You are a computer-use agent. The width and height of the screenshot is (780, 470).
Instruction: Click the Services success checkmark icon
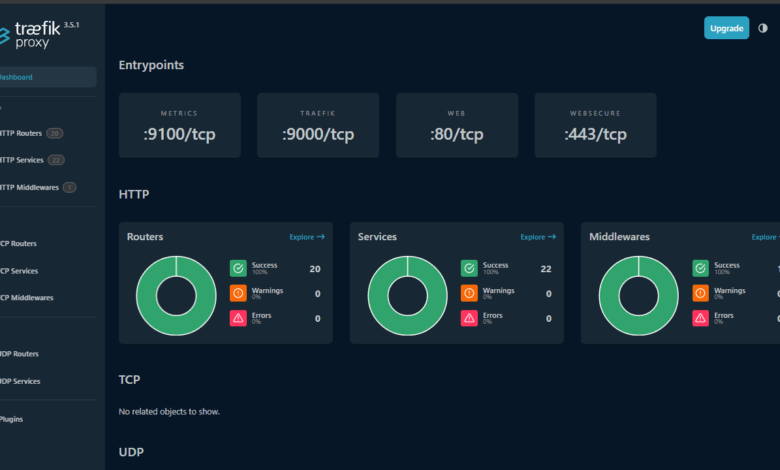(469, 269)
